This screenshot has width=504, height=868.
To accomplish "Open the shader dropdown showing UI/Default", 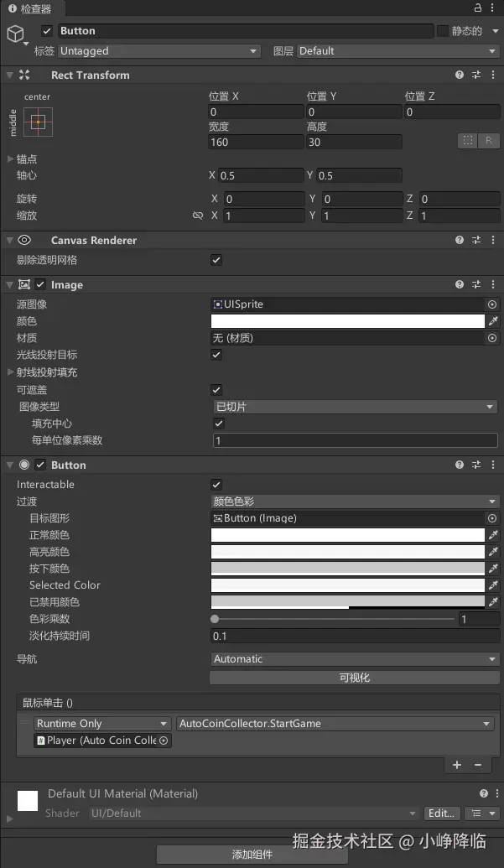I will click(253, 813).
